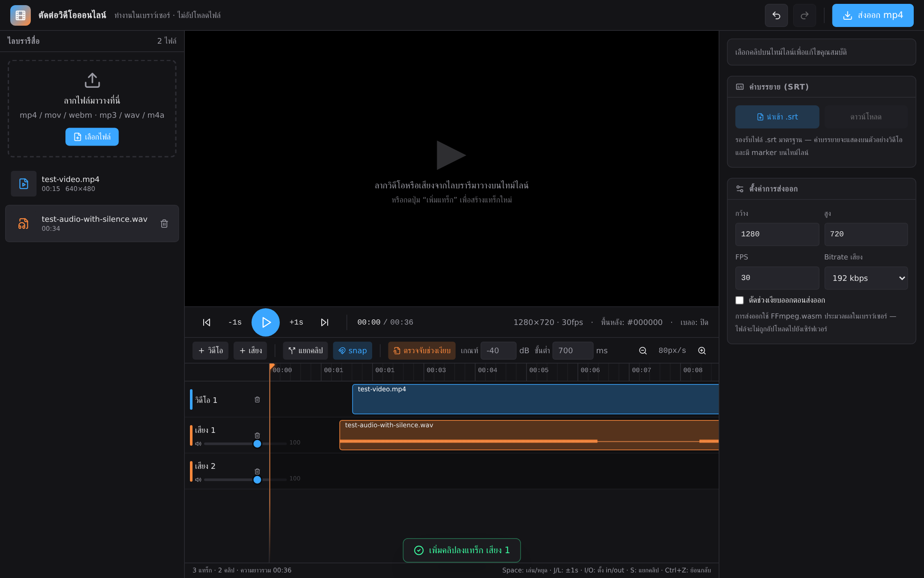The width and height of the screenshot is (924, 578).
Task: Jump to end of timeline
Action: (x=325, y=322)
